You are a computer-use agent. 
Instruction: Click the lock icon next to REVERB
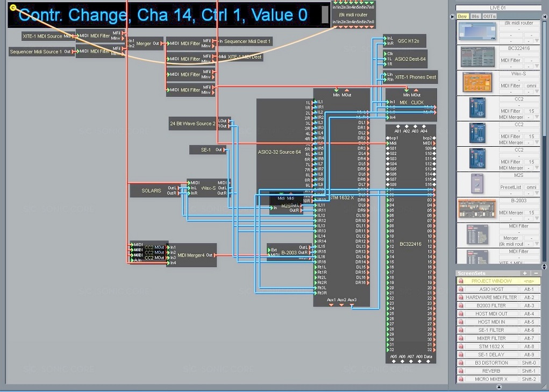(461, 371)
